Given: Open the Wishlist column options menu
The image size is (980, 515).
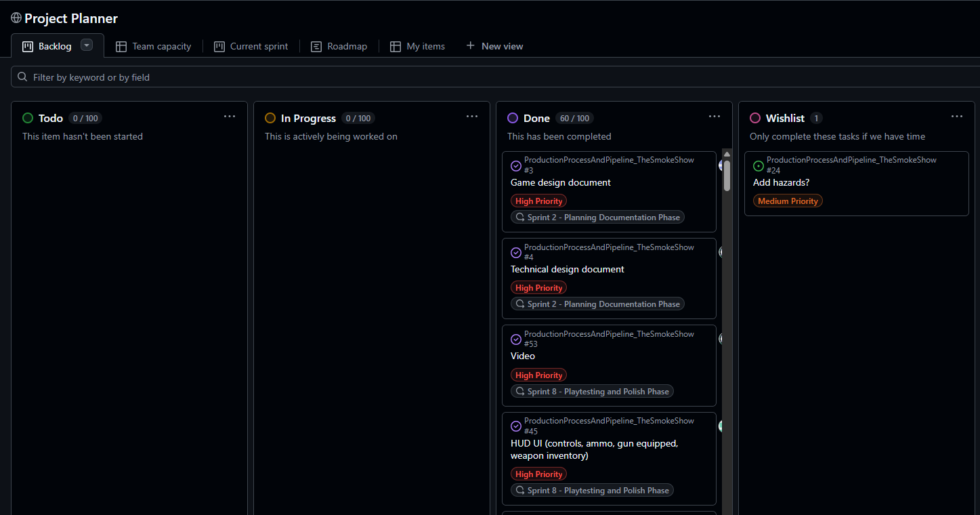Looking at the screenshot, I should 957,117.
